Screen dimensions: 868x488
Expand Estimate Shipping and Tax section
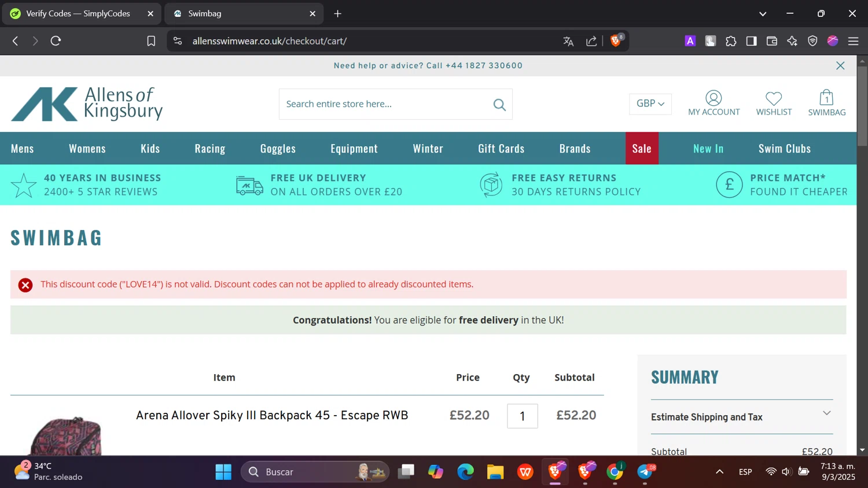coord(741,417)
